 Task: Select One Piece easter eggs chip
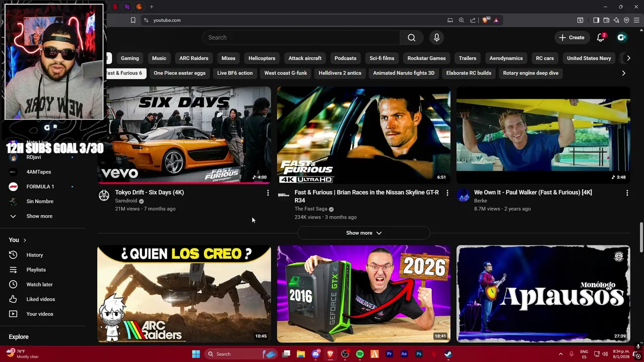coord(180,73)
